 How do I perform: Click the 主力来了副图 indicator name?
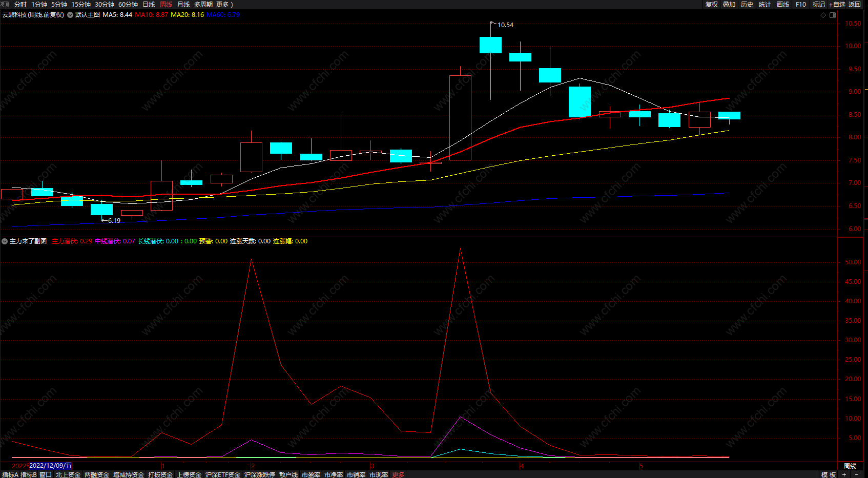click(x=28, y=241)
